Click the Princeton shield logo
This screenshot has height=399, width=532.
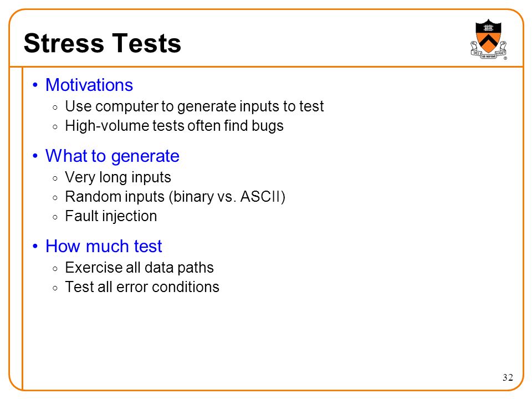coord(489,39)
